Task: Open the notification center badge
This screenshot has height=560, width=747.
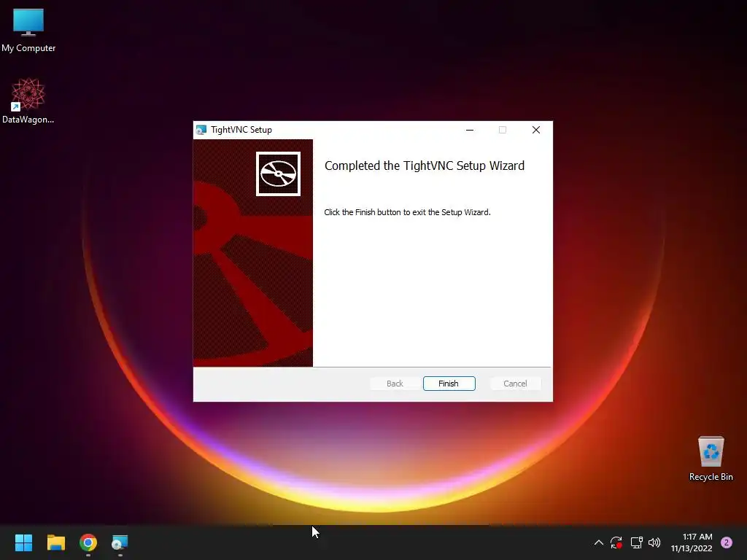Action: tap(727, 542)
